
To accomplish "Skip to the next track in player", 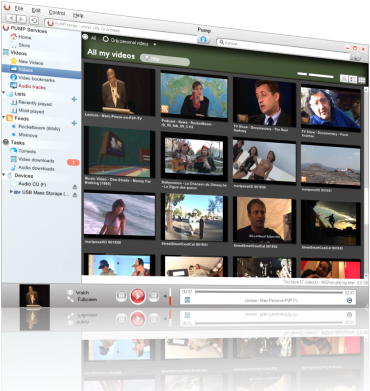I will pyautogui.click(x=153, y=295).
